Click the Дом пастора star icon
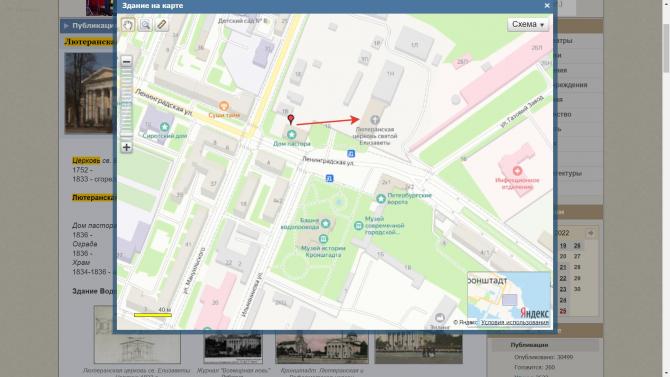The image size is (670, 377). click(291, 135)
